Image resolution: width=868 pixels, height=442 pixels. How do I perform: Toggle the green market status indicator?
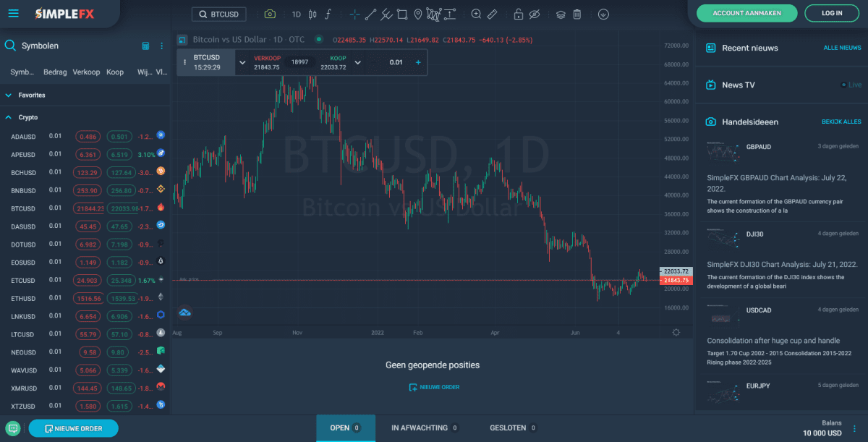point(319,39)
